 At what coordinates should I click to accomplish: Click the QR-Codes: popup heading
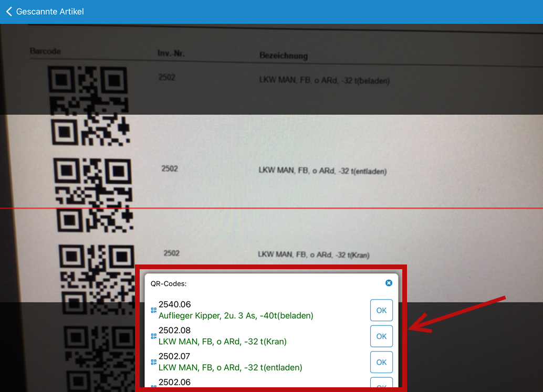pos(168,283)
